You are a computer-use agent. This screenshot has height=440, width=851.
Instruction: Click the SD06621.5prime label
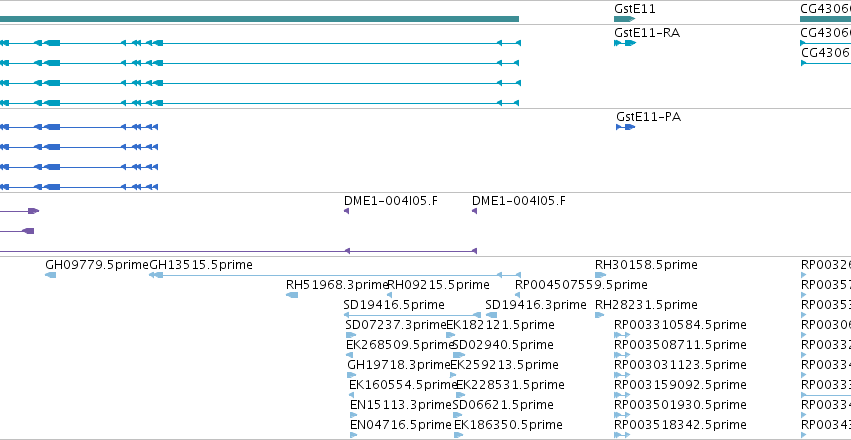point(503,405)
